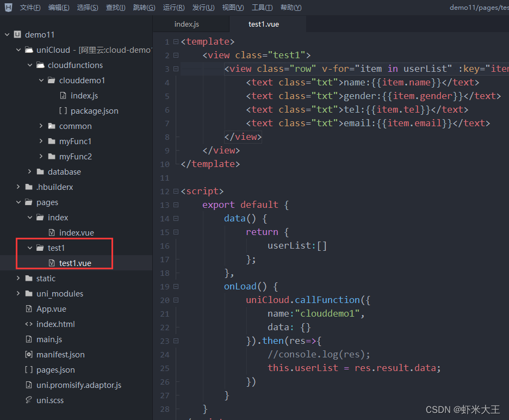Click the HBuilderX logo icon

point(9,7)
